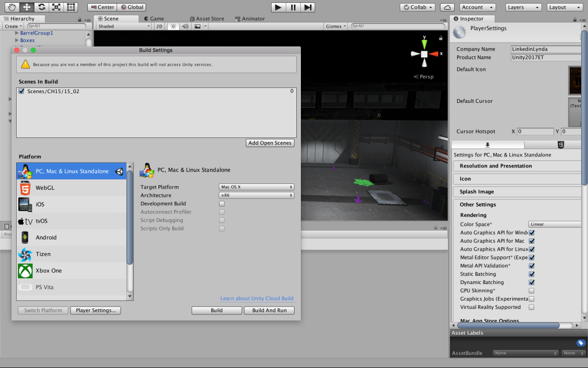This screenshot has height=368, width=588.
Task: Open Color Space dropdown
Action: [555, 224]
